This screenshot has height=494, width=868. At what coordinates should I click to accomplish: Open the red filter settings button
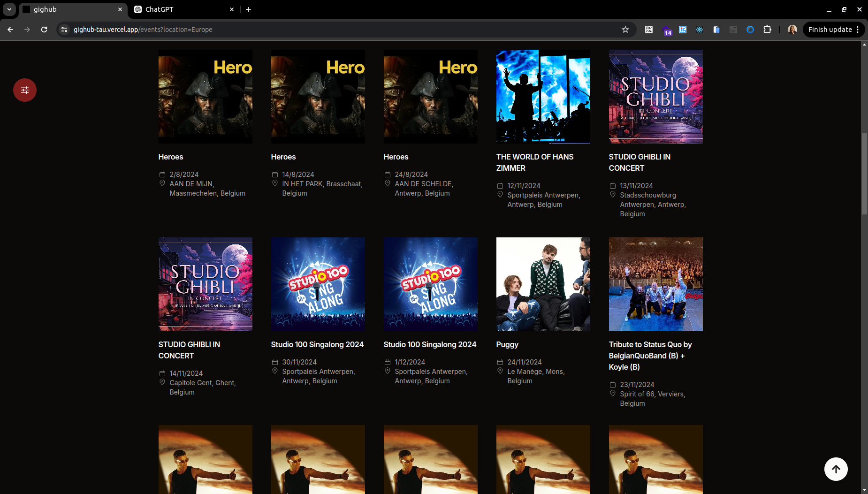[x=25, y=90]
